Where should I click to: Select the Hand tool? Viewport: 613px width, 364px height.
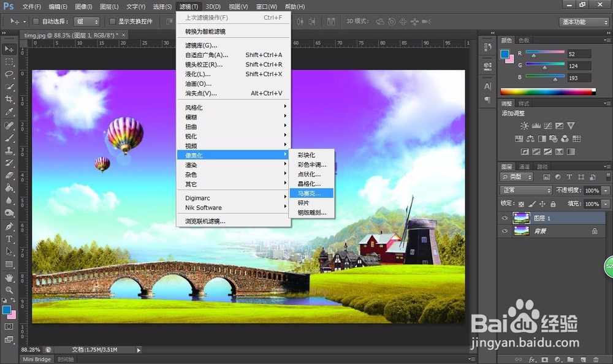9,278
